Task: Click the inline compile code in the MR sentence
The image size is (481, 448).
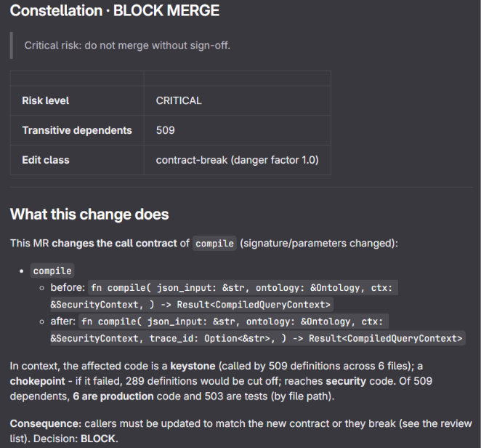Action: [x=214, y=244]
